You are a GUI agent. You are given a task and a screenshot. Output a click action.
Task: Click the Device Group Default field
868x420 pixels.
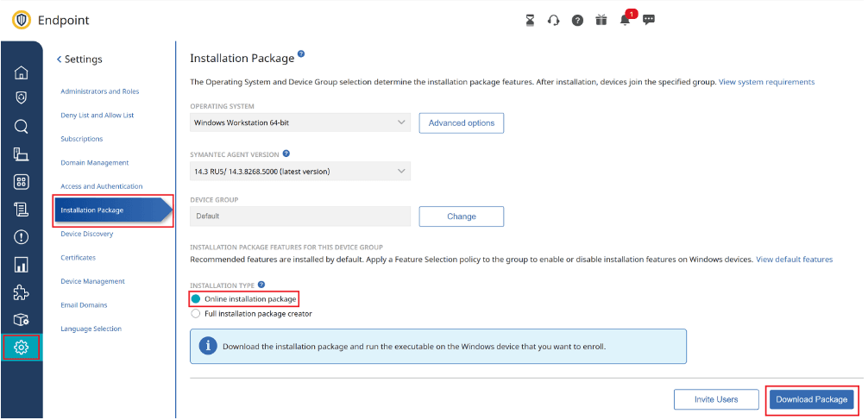click(300, 216)
